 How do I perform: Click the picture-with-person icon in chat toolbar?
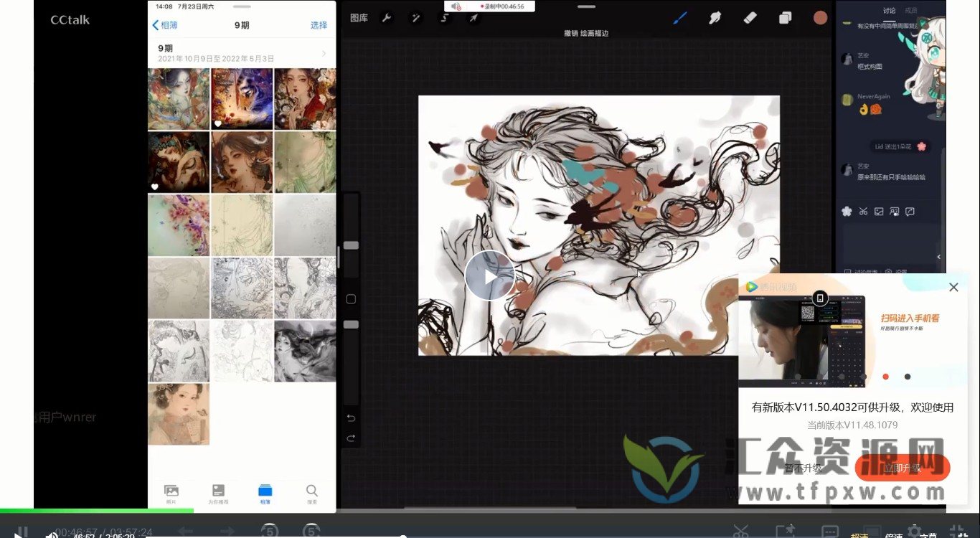895,211
